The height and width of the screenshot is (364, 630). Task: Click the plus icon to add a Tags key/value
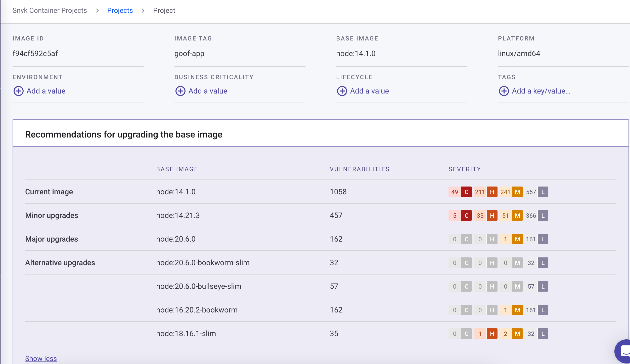point(504,91)
